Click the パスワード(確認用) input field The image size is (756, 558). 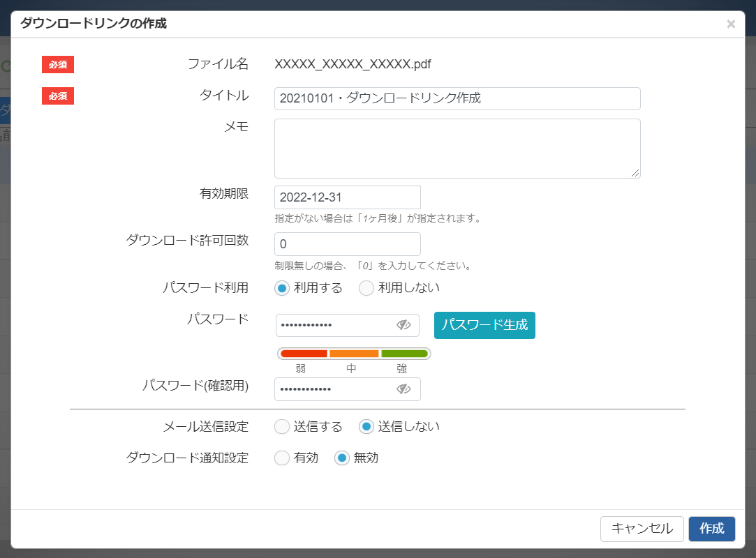pos(335,389)
